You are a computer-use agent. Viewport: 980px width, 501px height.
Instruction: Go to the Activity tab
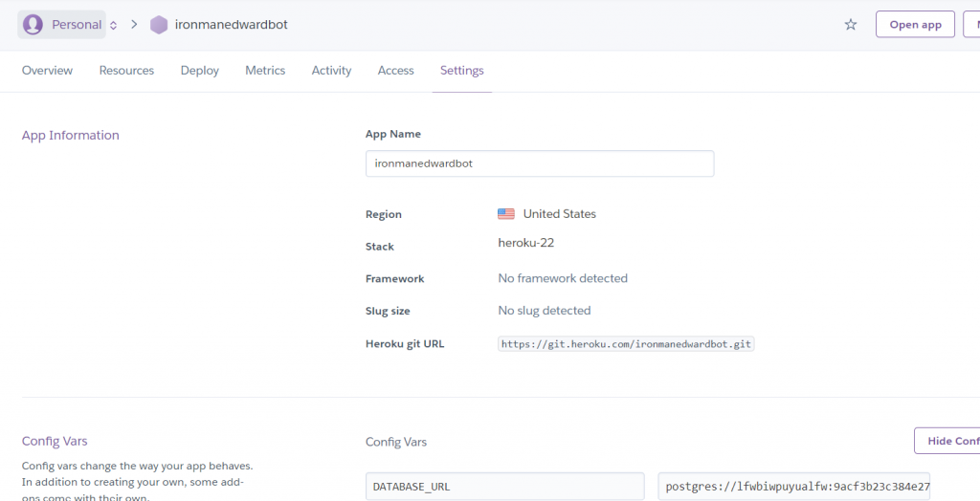331,71
